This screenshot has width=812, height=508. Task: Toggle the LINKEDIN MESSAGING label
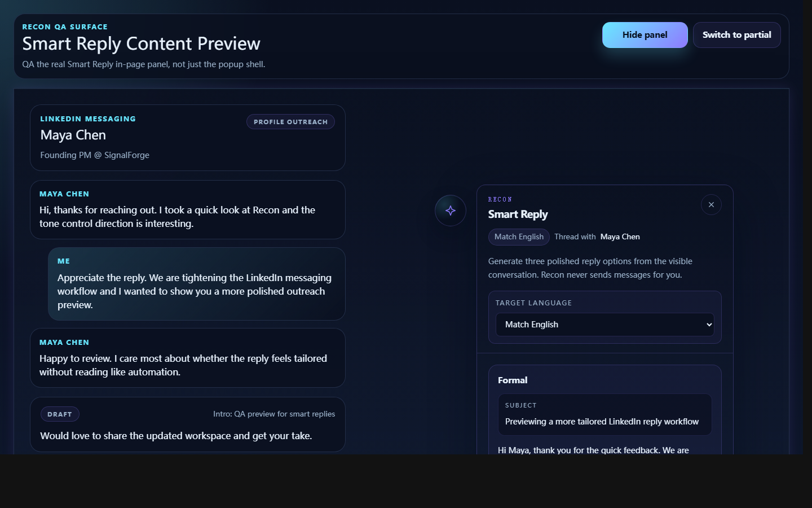click(x=88, y=119)
